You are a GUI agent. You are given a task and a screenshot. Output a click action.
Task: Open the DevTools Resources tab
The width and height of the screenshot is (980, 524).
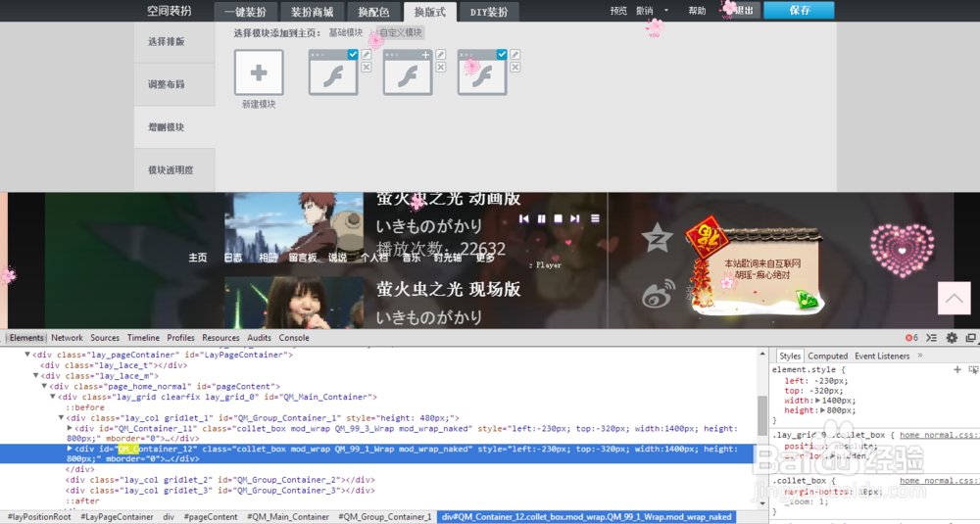pyautogui.click(x=220, y=337)
